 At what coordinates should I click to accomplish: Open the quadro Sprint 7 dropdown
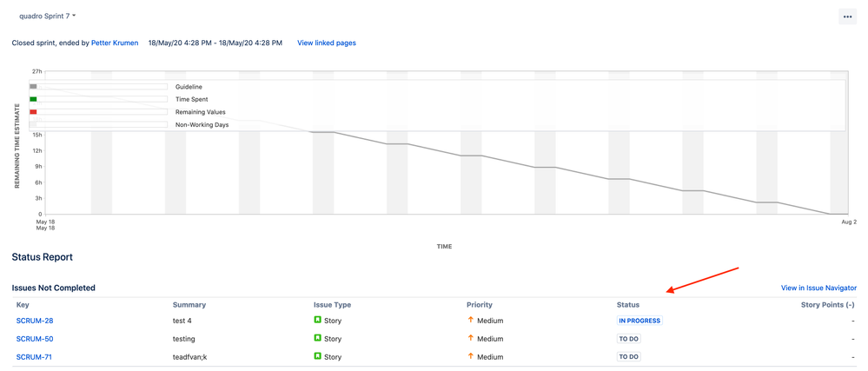(x=47, y=16)
